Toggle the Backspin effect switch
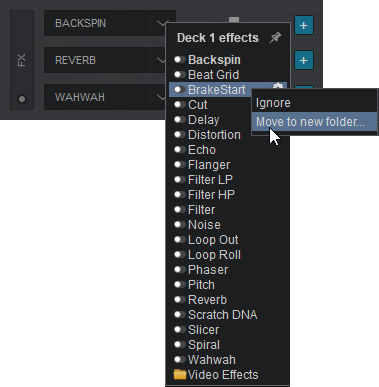 (180, 60)
